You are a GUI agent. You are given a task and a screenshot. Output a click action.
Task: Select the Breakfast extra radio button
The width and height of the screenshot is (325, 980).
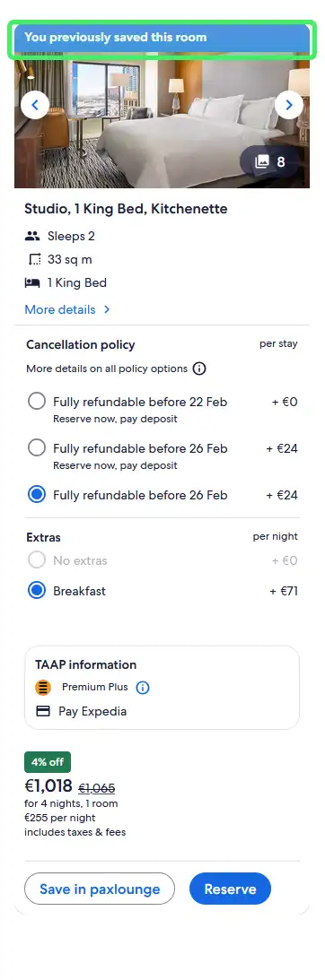point(37,591)
